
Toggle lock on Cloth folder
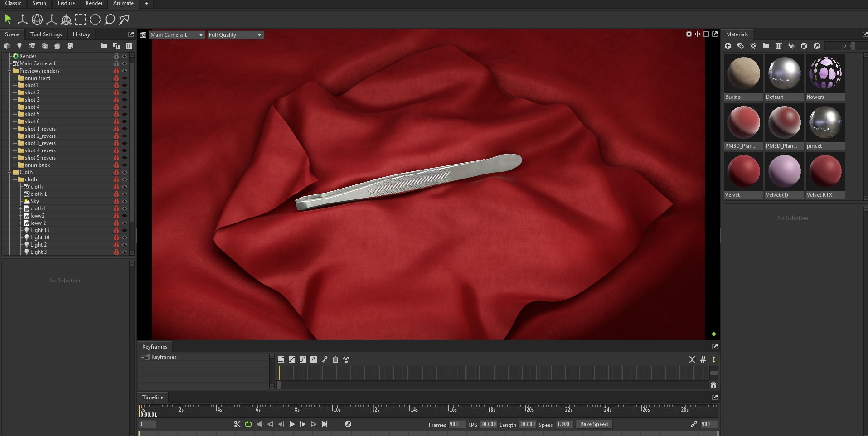[x=116, y=172]
